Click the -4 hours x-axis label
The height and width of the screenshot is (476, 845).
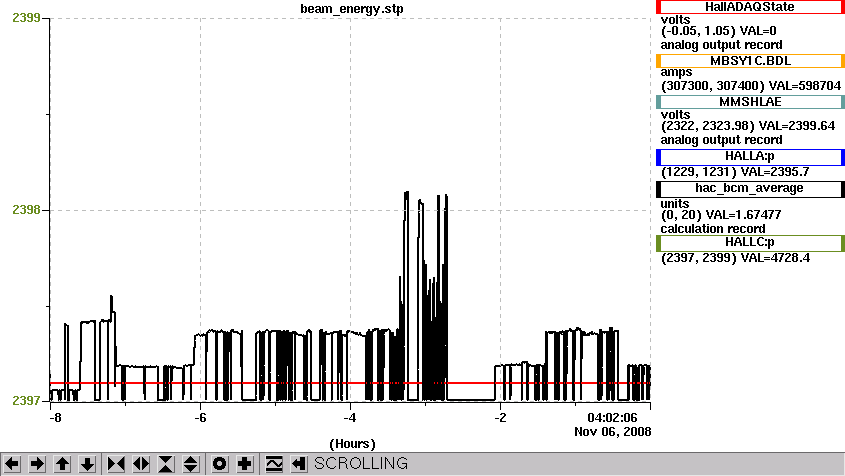tap(350, 418)
